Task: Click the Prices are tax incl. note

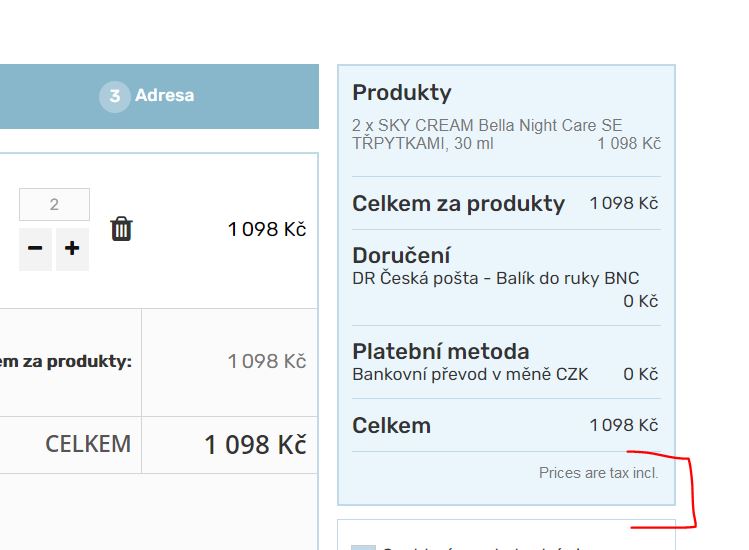Action: 598,472
